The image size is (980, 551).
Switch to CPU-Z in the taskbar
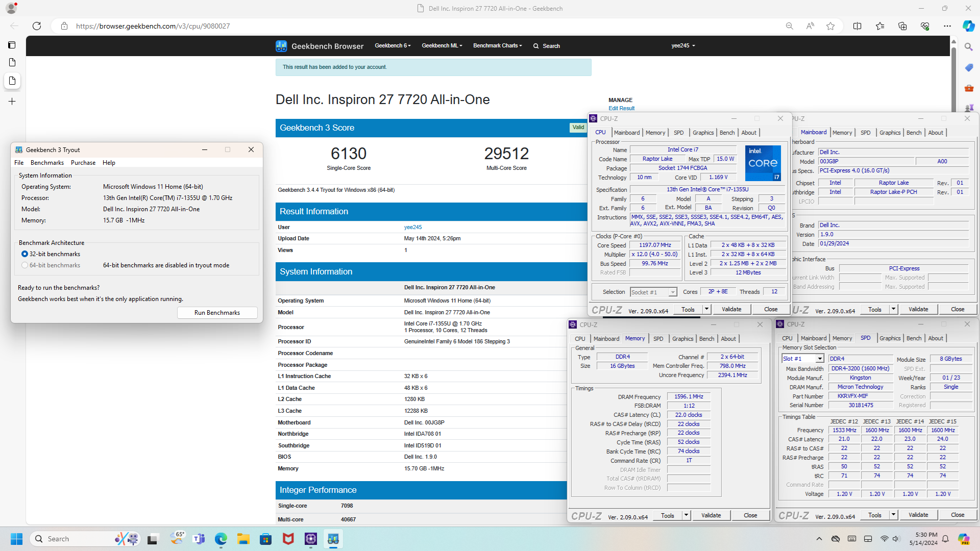tap(310, 539)
